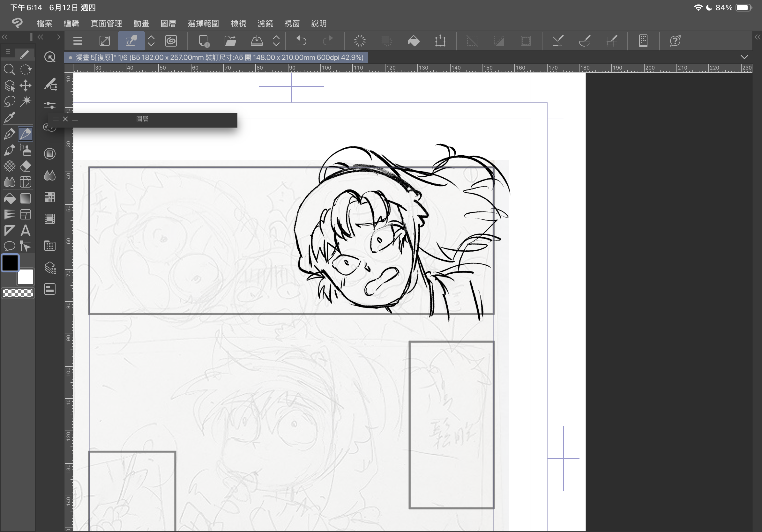762x532 pixels.
Task: Select the Brush tool
Action: coord(9,150)
